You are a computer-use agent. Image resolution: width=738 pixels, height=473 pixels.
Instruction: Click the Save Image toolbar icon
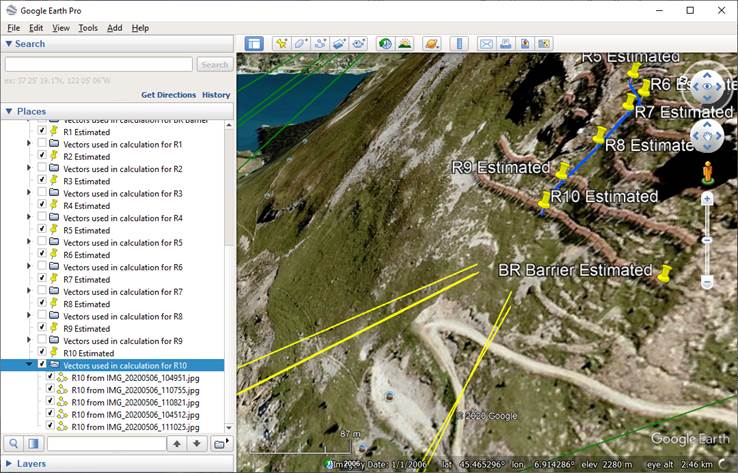525,44
